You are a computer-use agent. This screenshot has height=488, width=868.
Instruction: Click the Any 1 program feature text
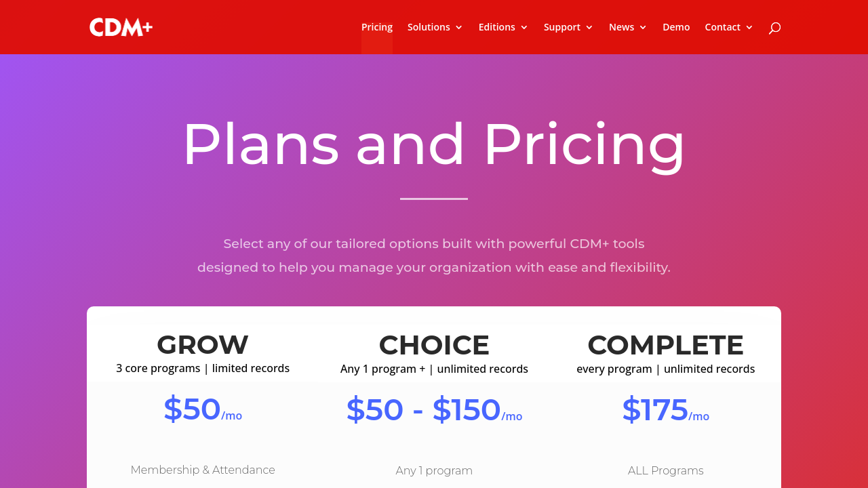click(434, 470)
